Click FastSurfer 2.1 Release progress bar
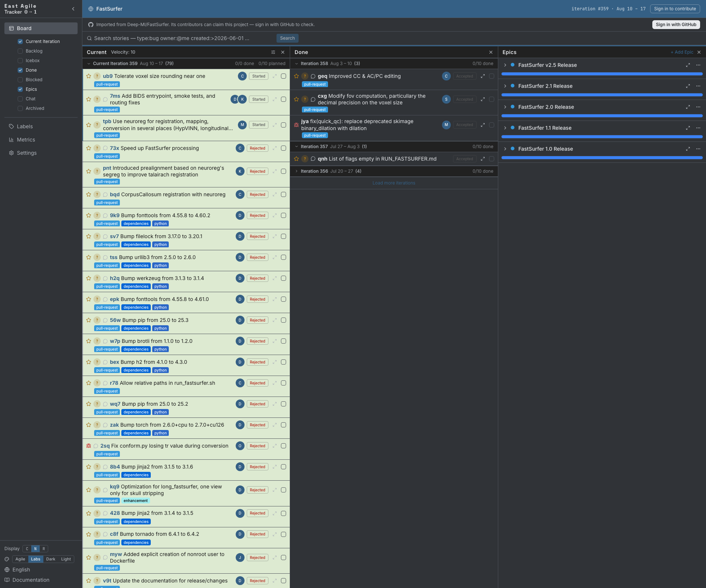 602,95
